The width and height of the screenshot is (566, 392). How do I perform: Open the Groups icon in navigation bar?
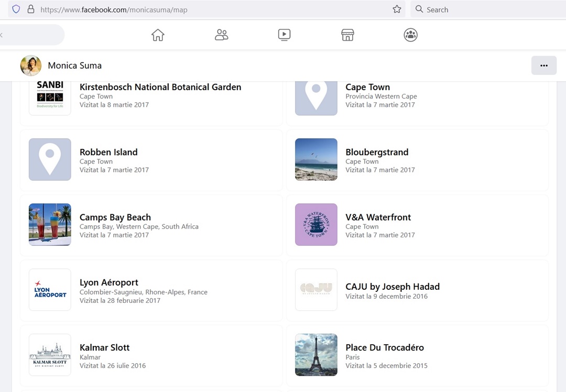tap(410, 35)
